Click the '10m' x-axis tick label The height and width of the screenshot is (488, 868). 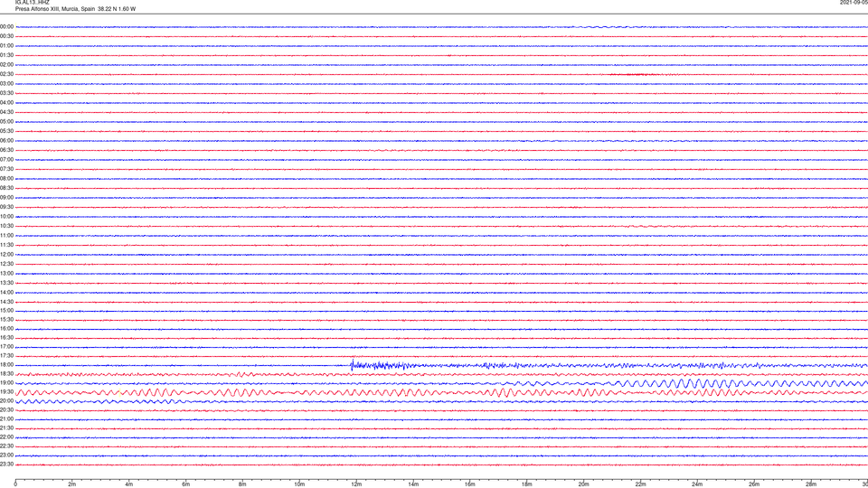point(299,484)
